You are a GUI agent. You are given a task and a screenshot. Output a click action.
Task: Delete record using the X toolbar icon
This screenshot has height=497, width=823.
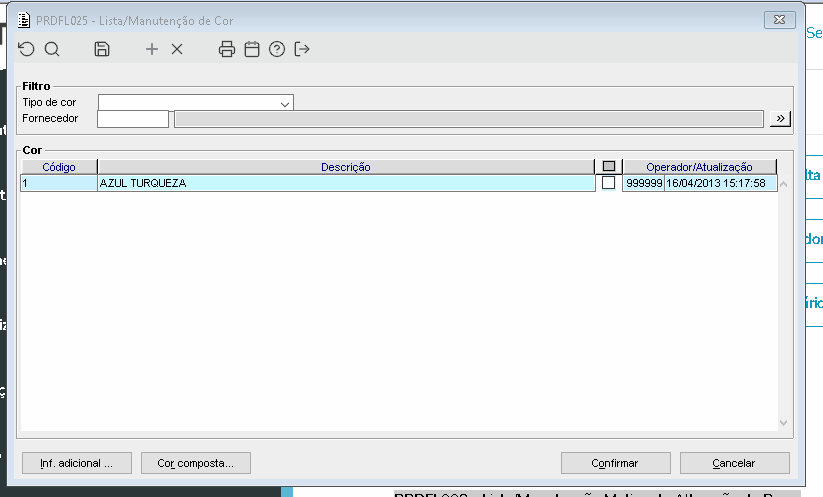tap(177, 49)
